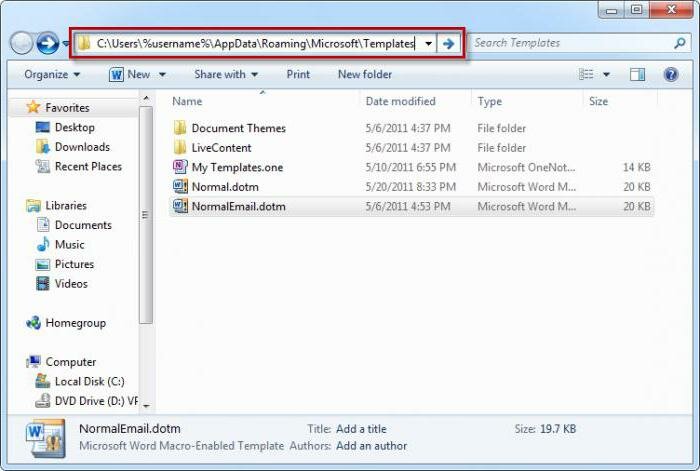
Task: Open the Organize menu
Action: click(52, 74)
